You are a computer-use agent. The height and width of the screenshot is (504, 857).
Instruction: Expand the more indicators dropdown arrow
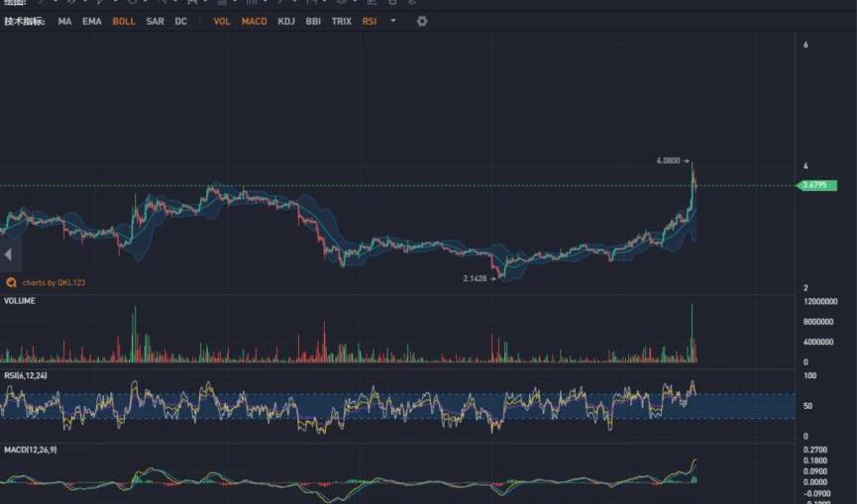393,21
